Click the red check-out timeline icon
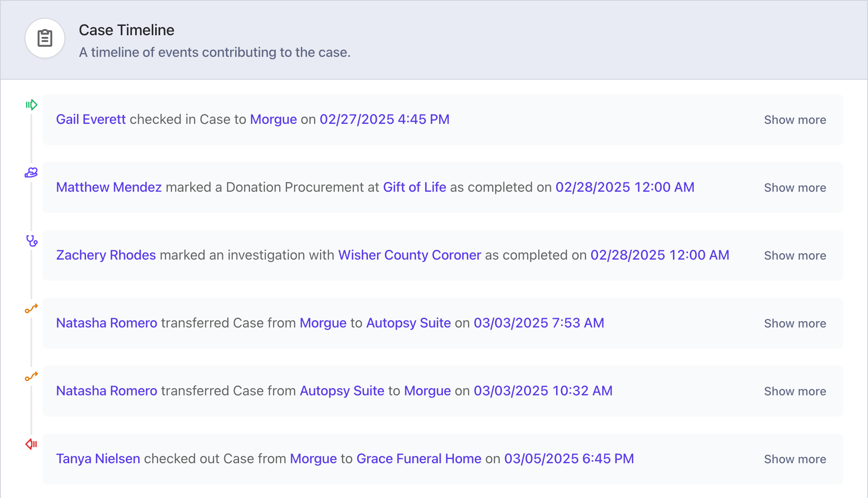This screenshot has width=868, height=498. [x=31, y=444]
